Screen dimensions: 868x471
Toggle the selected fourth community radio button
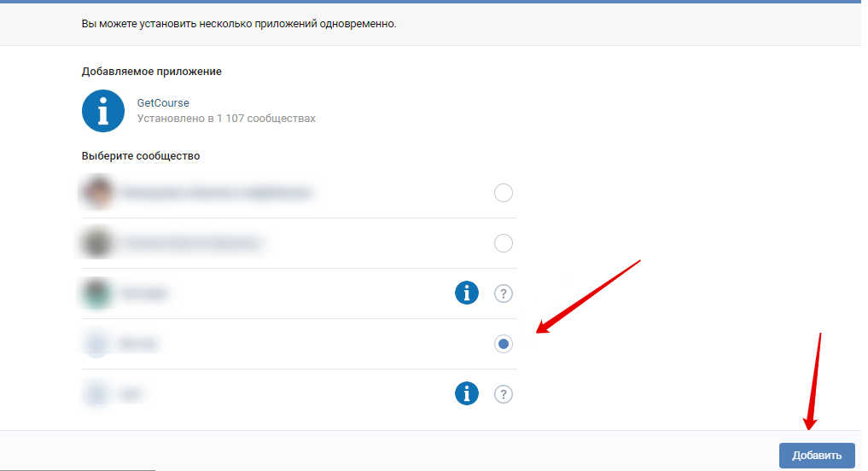tap(504, 344)
